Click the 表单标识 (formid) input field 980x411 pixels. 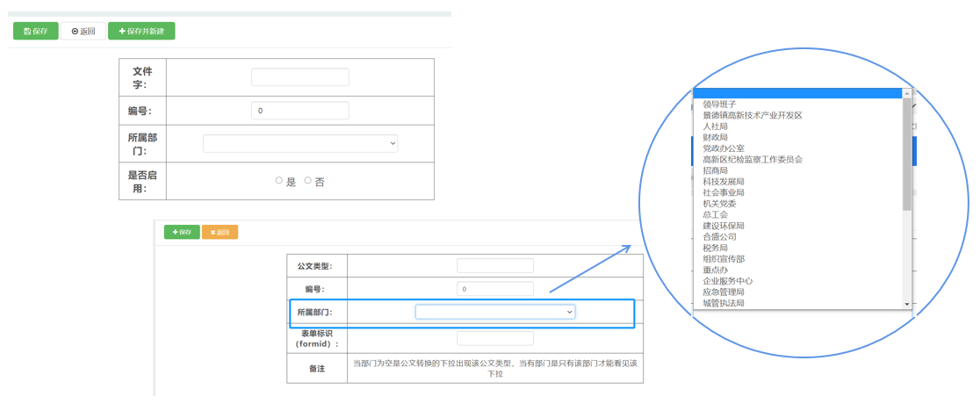(494, 338)
